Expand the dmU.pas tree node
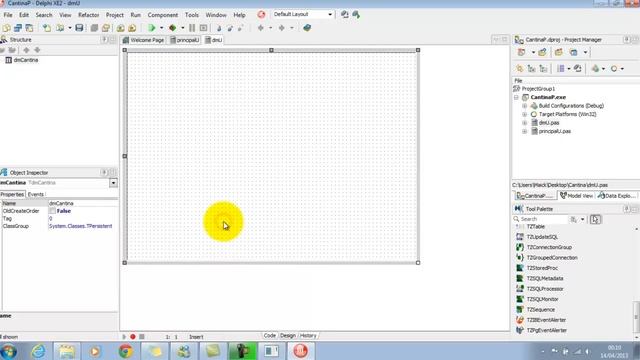Screen dimensions: 640x360 [524, 123]
